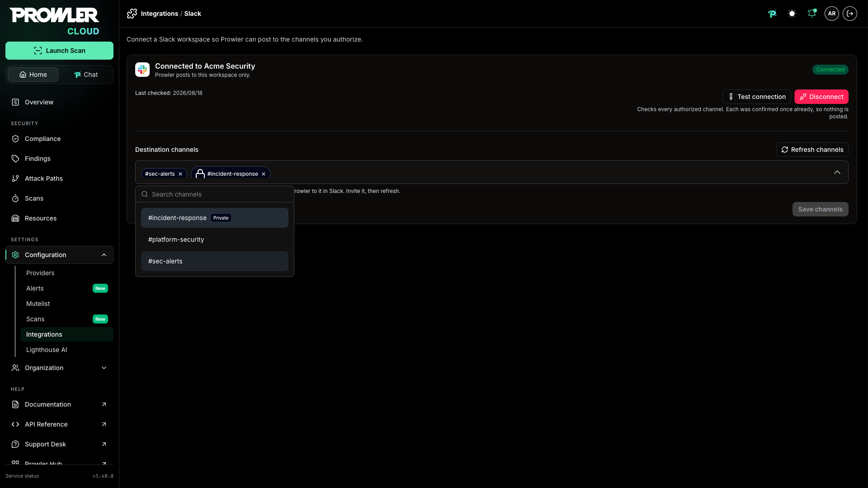Image resolution: width=868 pixels, height=488 pixels.
Task: Click the lock icon on #incident-response chip
Action: 200,174
